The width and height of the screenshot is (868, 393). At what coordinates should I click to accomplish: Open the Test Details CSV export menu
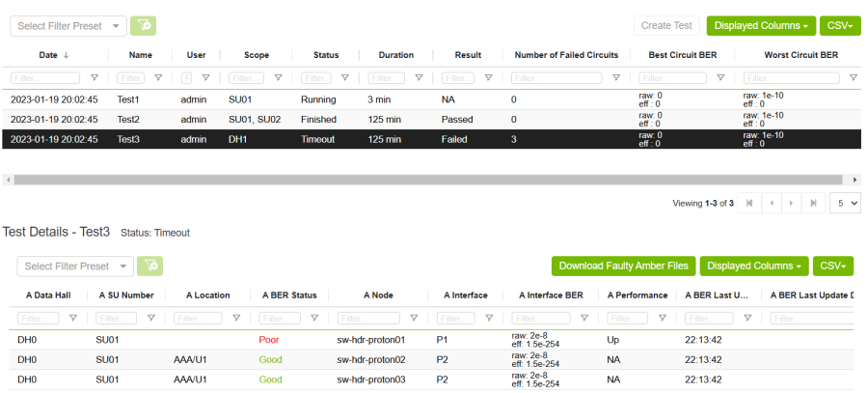click(835, 267)
